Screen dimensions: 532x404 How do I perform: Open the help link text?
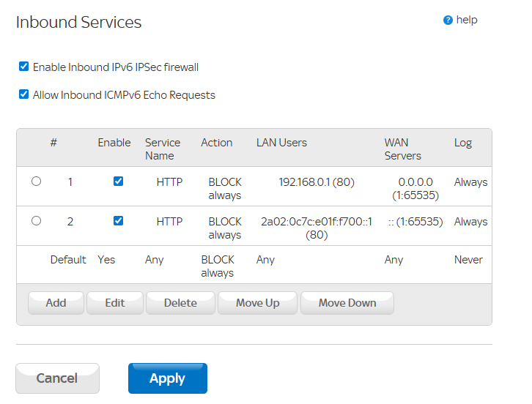click(467, 20)
